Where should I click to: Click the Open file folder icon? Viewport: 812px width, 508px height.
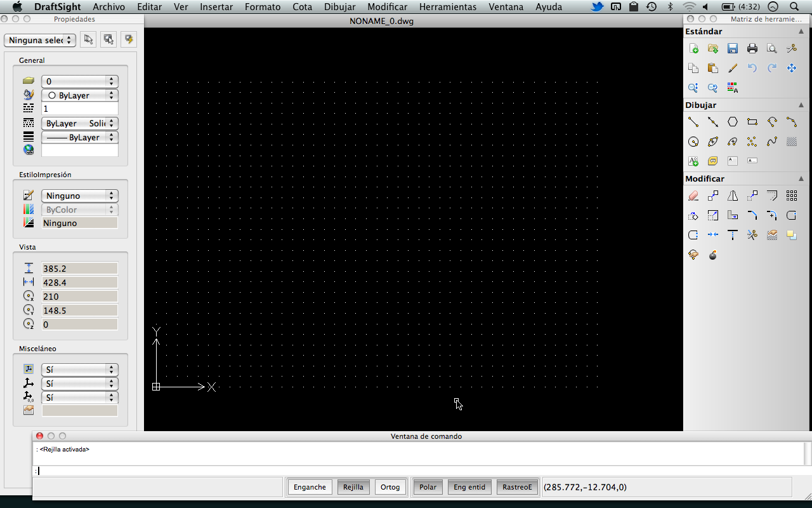coord(713,49)
